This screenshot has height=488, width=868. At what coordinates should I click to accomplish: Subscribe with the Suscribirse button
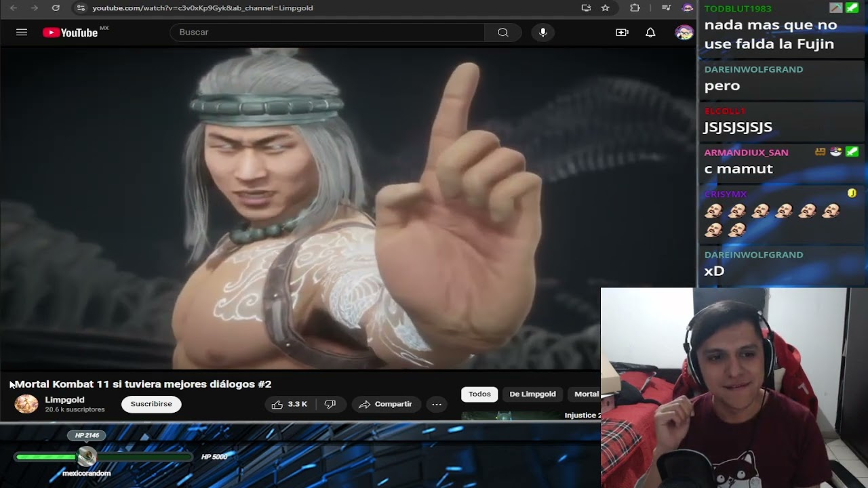[151, 404]
